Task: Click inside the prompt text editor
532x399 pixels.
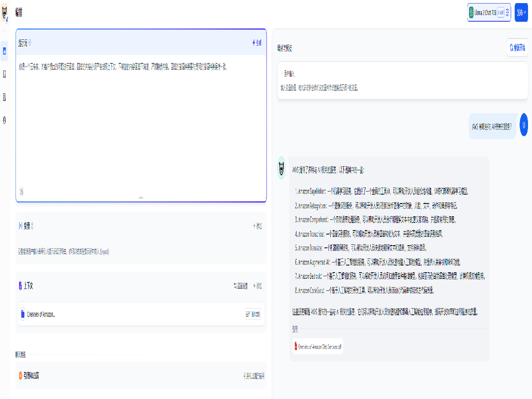Action: [x=141, y=124]
